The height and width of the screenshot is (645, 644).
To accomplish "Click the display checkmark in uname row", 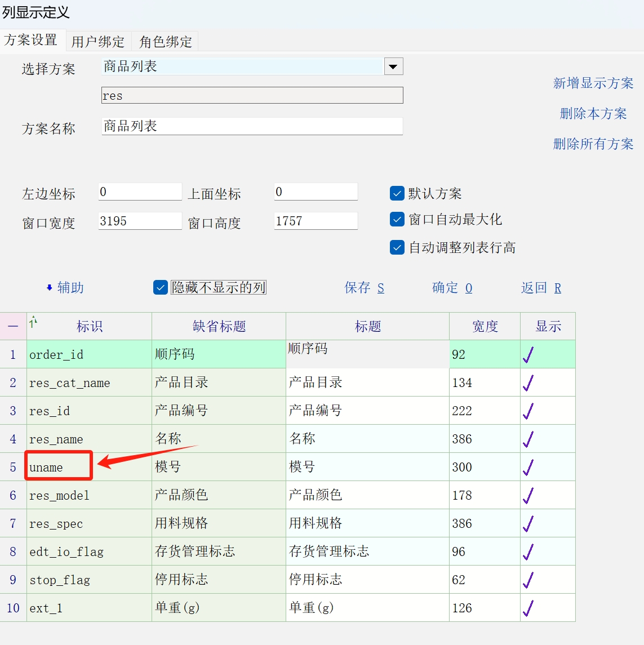I will pyautogui.click(x=528, y=467).
